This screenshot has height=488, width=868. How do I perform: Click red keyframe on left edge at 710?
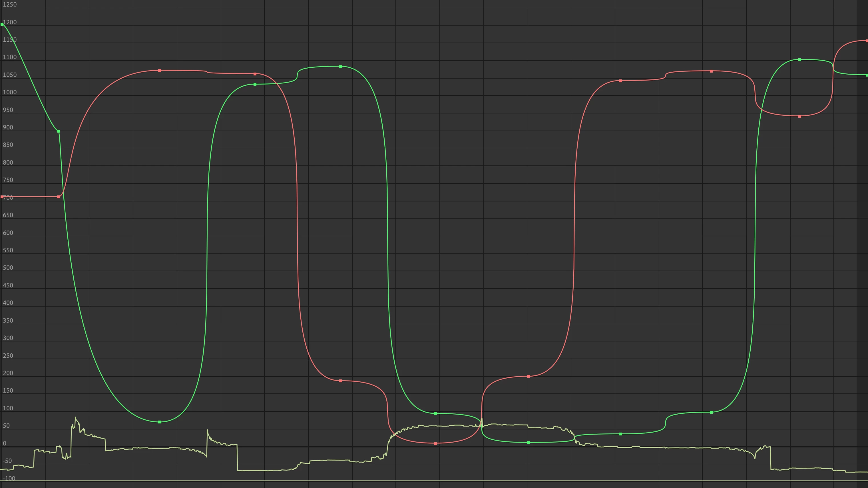point(2,197)
